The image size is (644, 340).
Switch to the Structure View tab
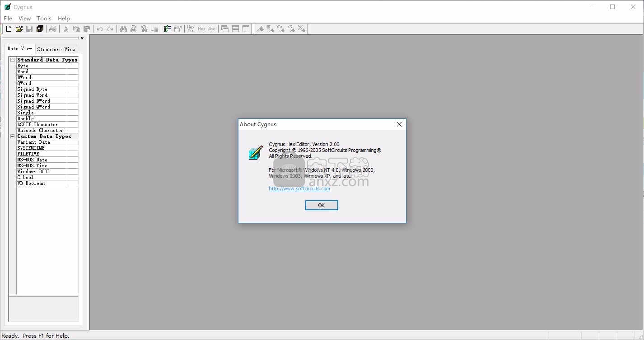(x=56, y=49)
